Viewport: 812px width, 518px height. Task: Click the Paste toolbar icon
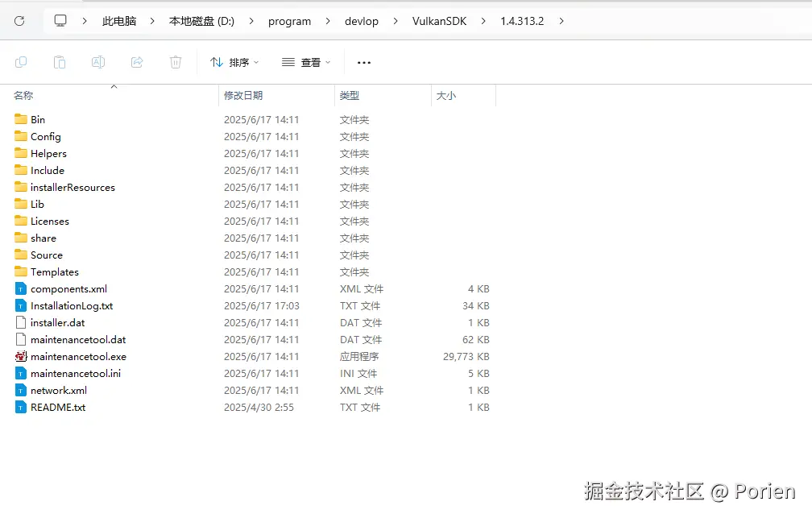click(x=60, y=62)
